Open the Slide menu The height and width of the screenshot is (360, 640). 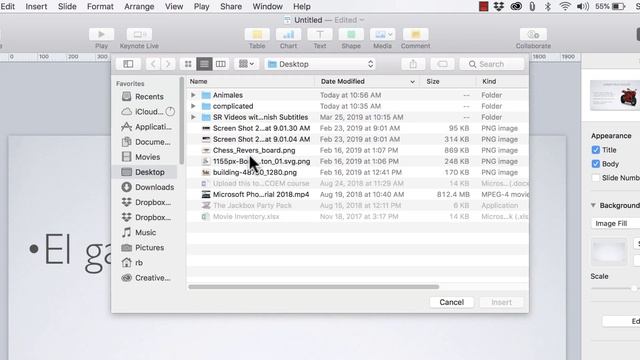point(67,7)
